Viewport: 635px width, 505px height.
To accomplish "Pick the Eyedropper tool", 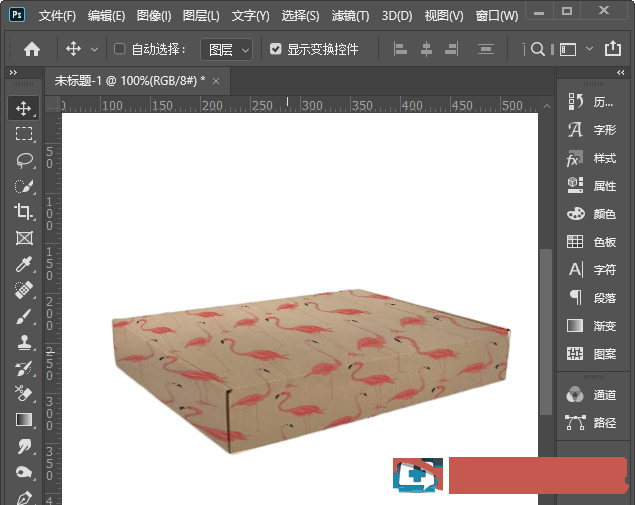I will (24, 264).
